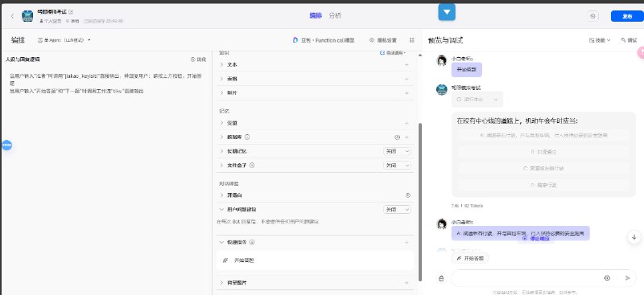This screenshot has height=295, width=644.
Task: Click the circular icon left of 数据库 plus
Action: tap(397, 137)
